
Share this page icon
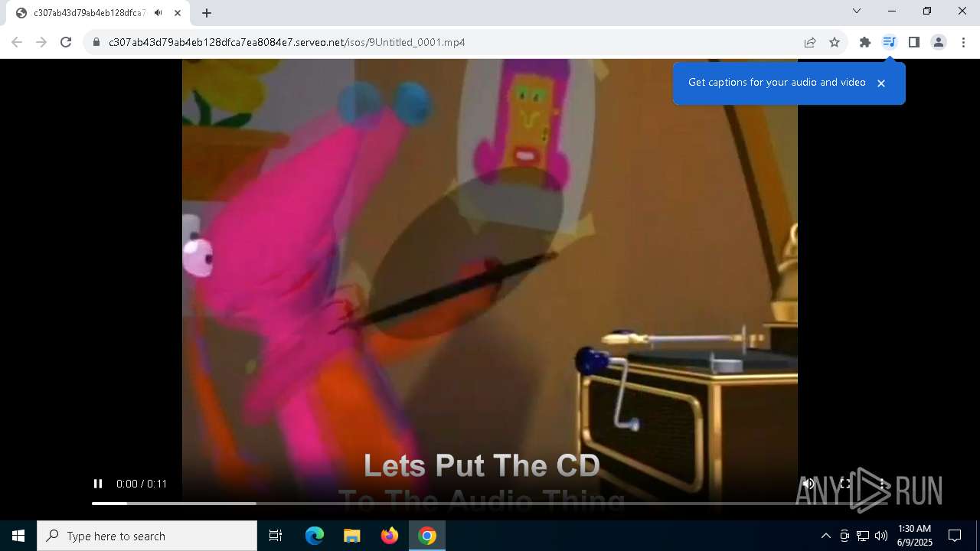pyautogui.click(x=810, y=42)
